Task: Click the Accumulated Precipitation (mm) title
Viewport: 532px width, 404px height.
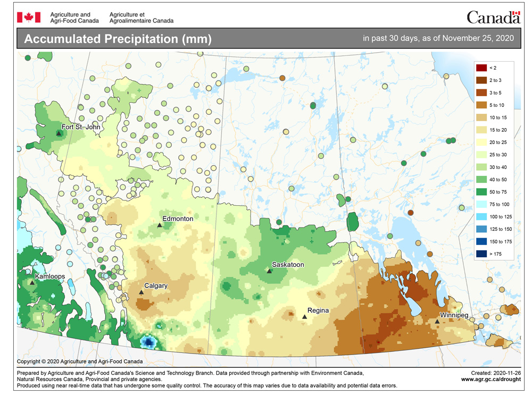Action: [118, 39]
